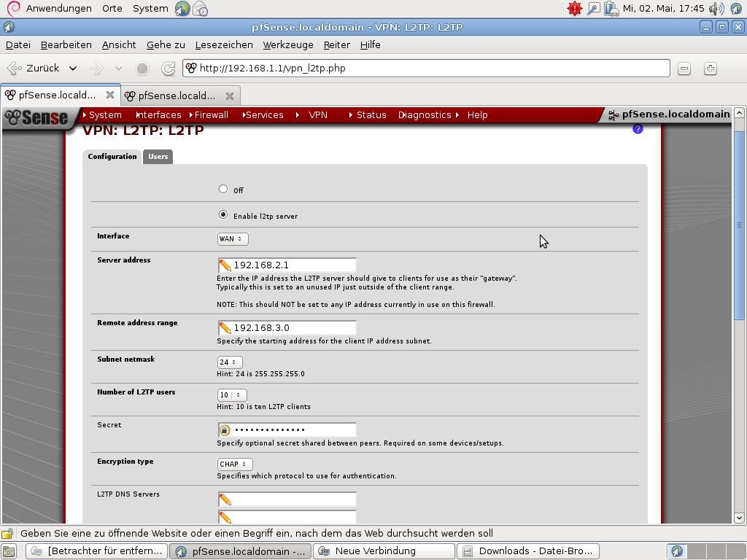Close the second pfSense.locald tab

(230, 96)
